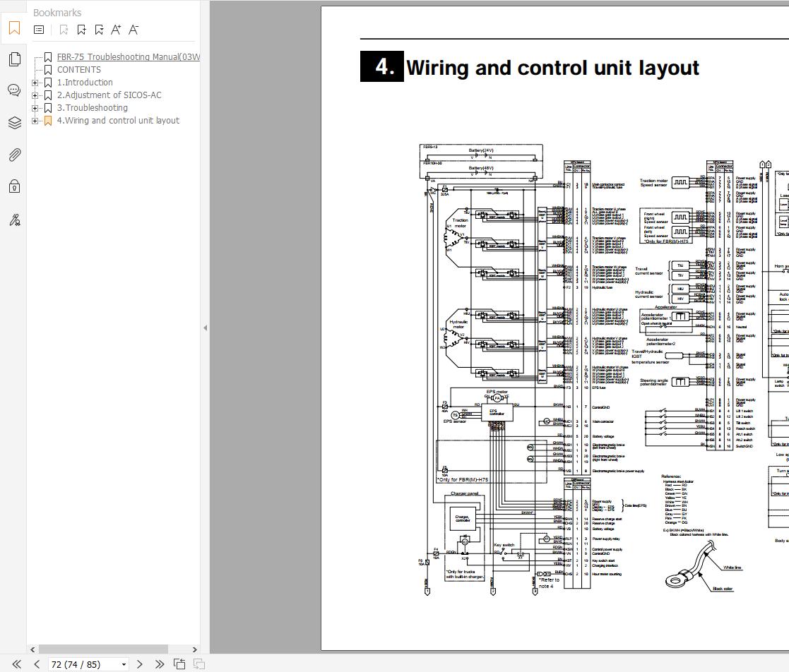The height and width of the screenshot is (672, 789).
Task: Click the bookmark with down-arrow toolbar icon
Action: (99, 30)
